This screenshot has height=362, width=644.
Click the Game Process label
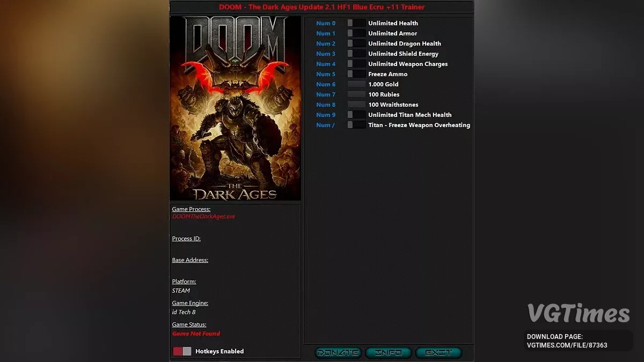[x=191, y=209]
